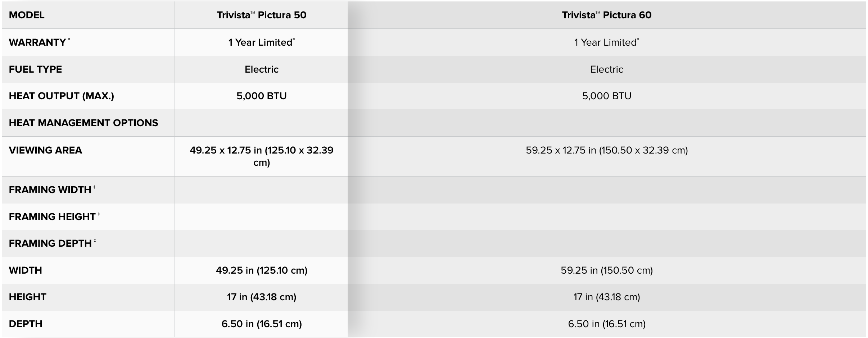The image size is (868, 338).
Task: Click Pictura 50's 6.50 in depth value
Action: pyautogui.click(x=261, y=324)
